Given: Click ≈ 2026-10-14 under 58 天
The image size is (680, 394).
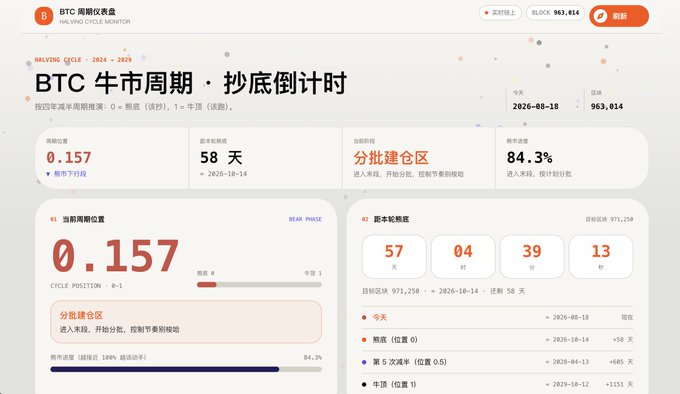Looking at the screenshot, I should [x=223, y=174].
